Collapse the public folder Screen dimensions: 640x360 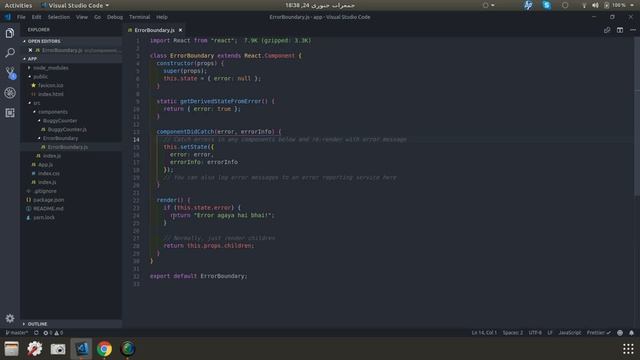[x=40, y=77]
